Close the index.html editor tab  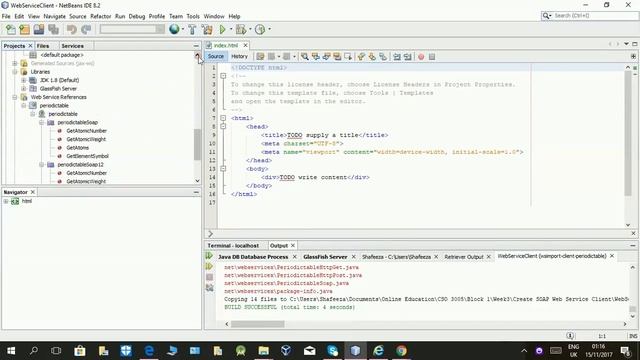(x=245, y=45)
